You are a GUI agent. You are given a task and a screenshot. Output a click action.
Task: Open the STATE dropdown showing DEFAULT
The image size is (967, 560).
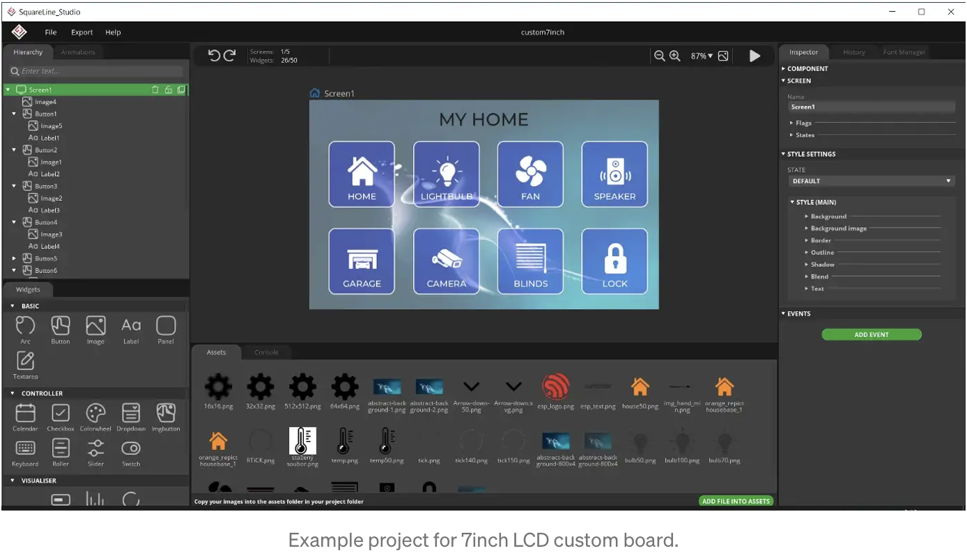click(871, 181)
